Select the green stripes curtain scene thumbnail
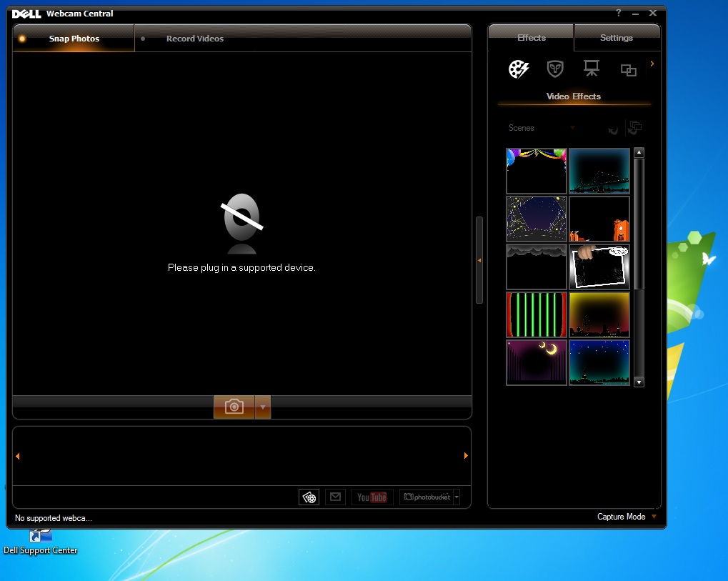Screen dimensions: 728x581 pyautogui.click(x=537, y=315)
